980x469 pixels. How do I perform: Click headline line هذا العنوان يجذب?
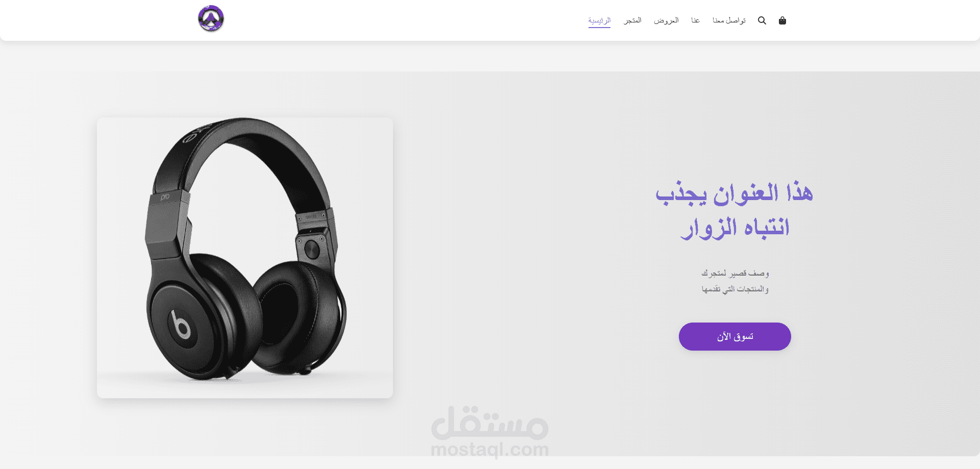click(734, 193)
